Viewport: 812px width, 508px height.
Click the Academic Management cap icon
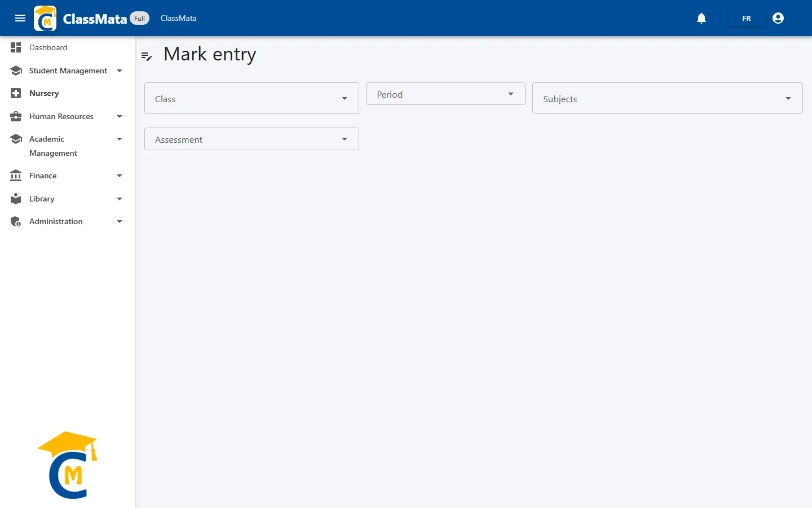16,139
